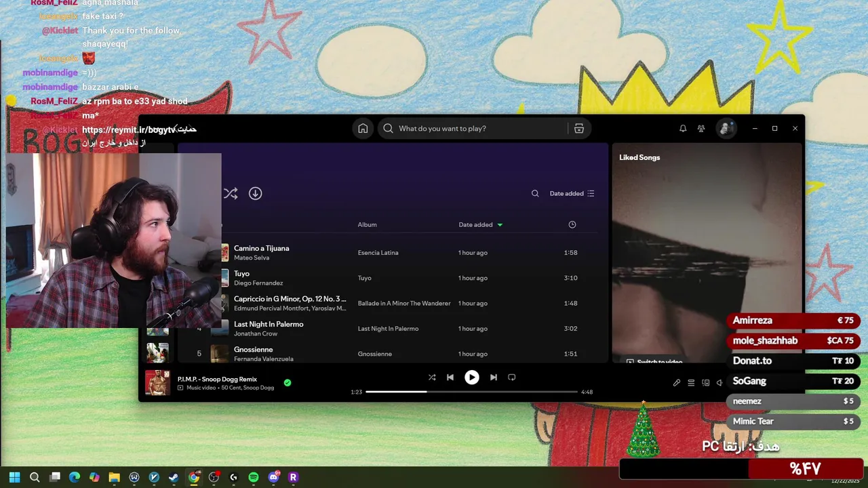This screenshot has width=868, height=488.
Task: Sort by the duration clock icon column
Action: pyautogui.click(x=572, y=224)
